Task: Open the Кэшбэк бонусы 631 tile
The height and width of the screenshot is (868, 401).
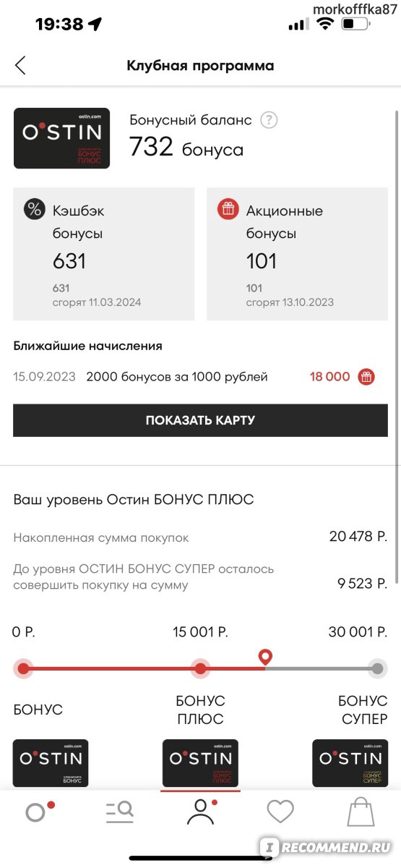Action: pos(104,254)
